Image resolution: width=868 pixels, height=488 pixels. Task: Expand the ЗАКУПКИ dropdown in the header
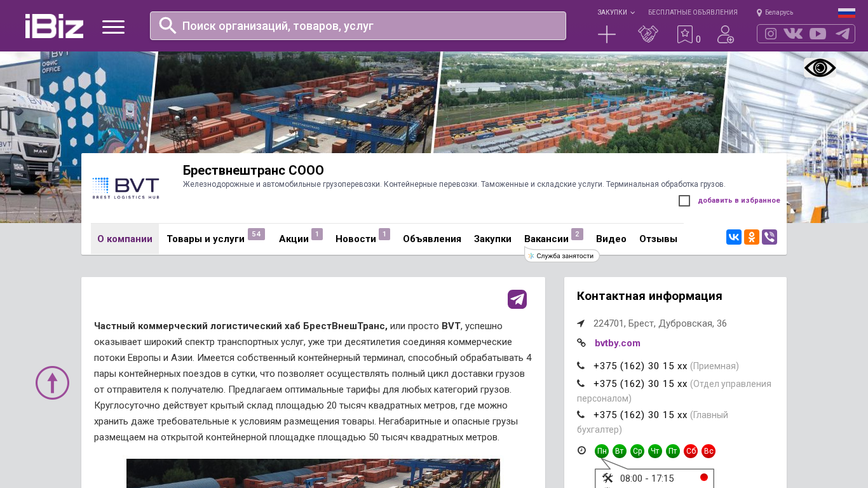tap(616, 12)
